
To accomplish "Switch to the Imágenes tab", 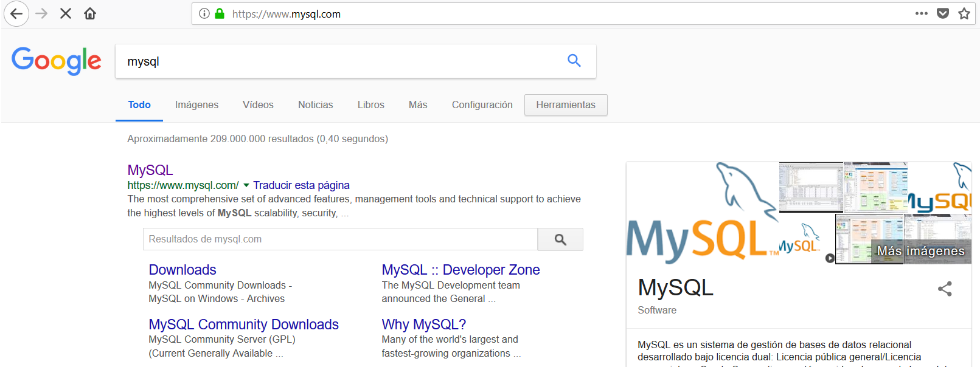I will [196, 105].
